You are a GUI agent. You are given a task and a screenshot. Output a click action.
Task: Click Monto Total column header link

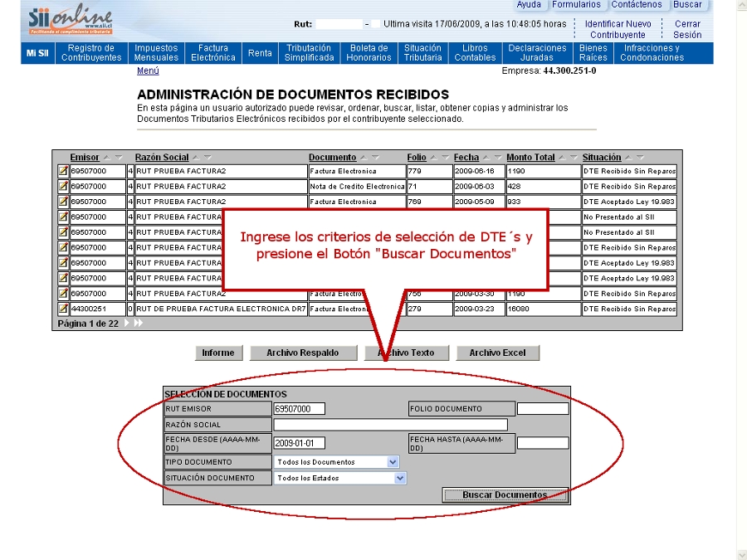(530, 157)
